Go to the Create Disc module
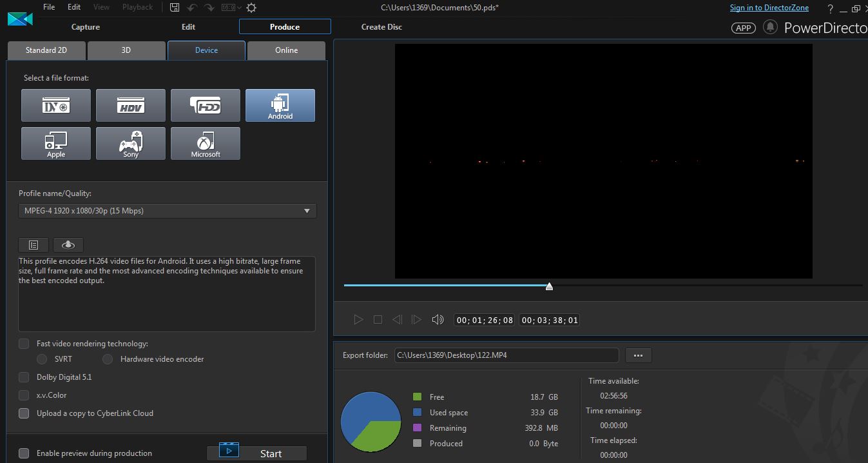Viewport: 868px width, 463px height. point(381,27)
